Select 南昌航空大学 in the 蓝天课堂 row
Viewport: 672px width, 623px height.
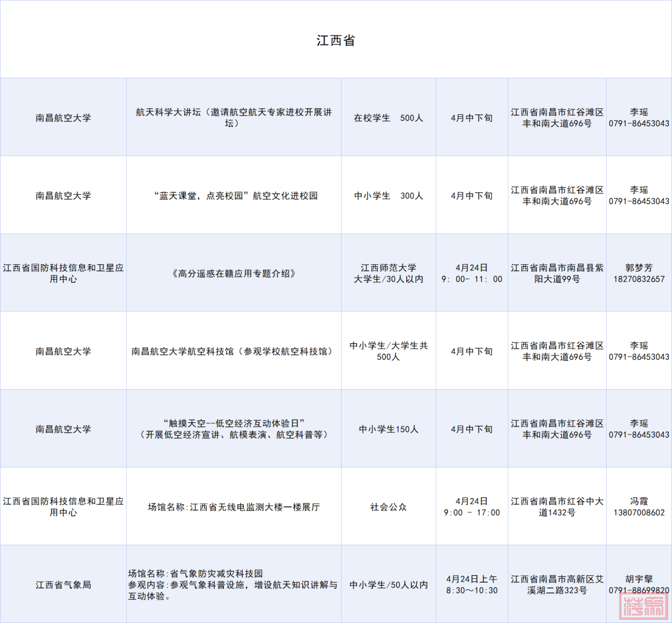(x=63, y=196)
